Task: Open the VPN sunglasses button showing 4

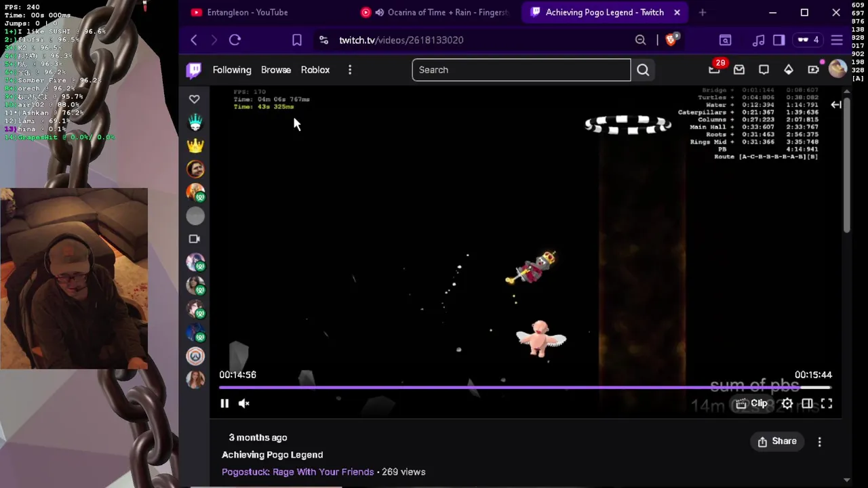Action: click(808, 40)
